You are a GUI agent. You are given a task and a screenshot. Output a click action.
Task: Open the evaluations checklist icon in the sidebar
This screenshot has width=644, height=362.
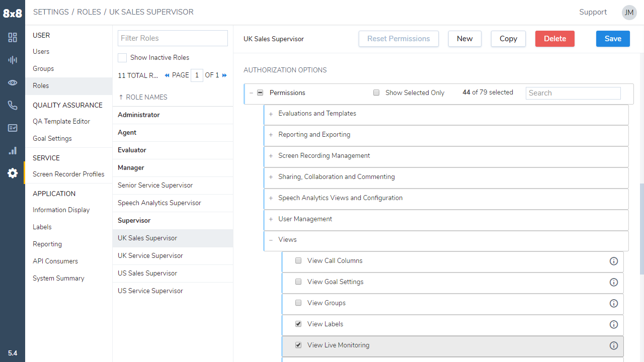click(13, 128)
